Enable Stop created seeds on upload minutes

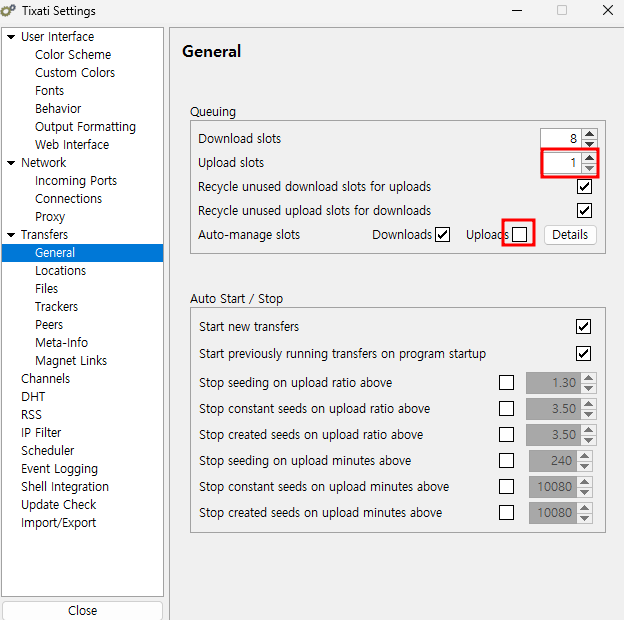click(x=506, y=513)
